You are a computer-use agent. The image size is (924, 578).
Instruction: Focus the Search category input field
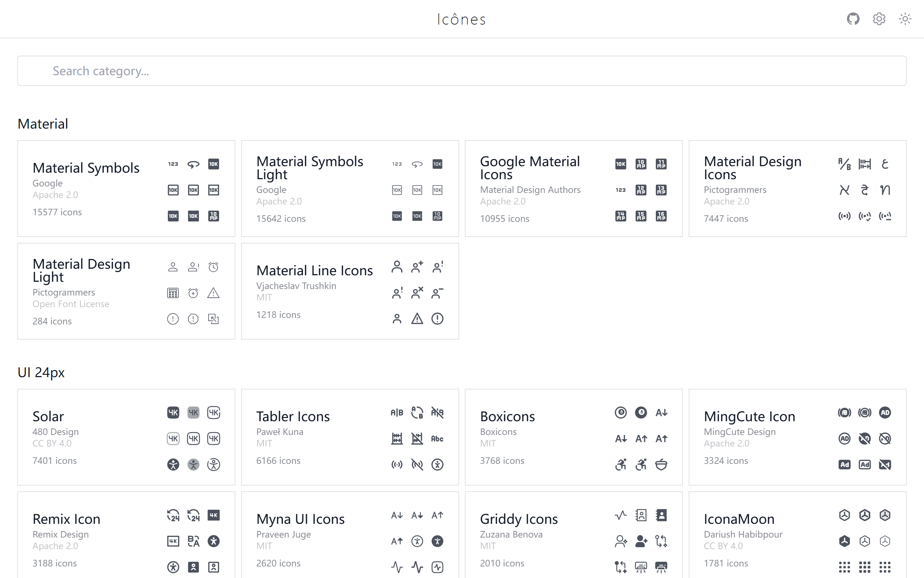pos(462,71)
